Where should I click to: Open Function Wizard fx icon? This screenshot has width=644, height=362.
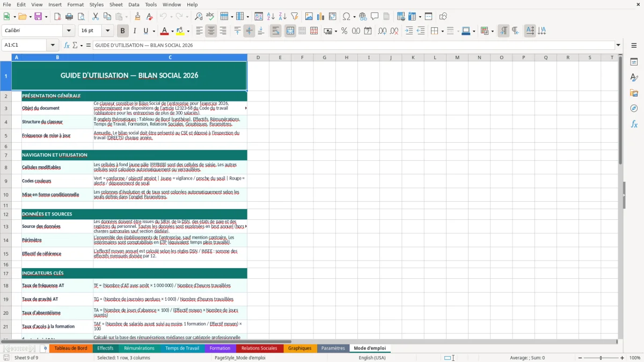67,45
